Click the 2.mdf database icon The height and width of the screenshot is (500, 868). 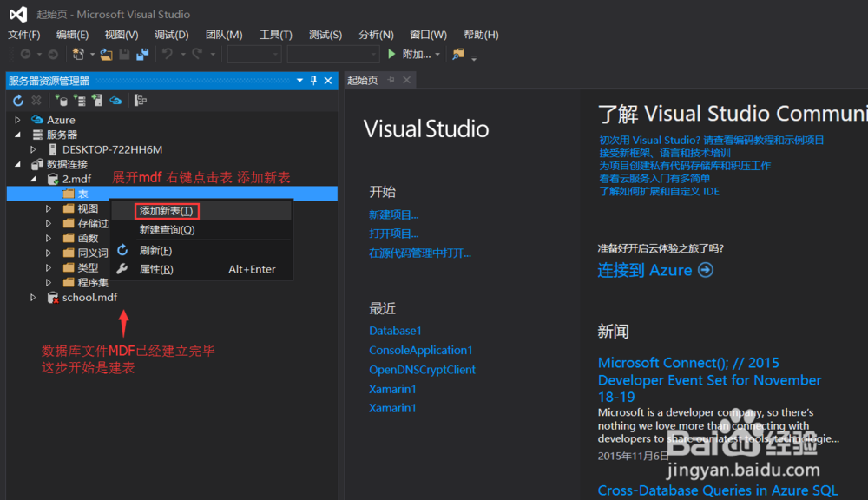pyautogui.click(x=53, y=179)
